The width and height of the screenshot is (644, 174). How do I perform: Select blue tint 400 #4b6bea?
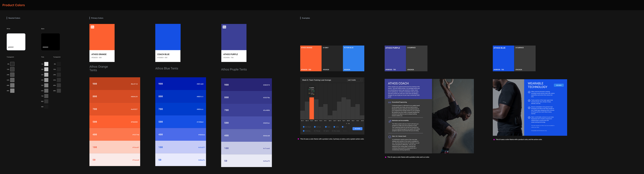[x=181, y=134]
